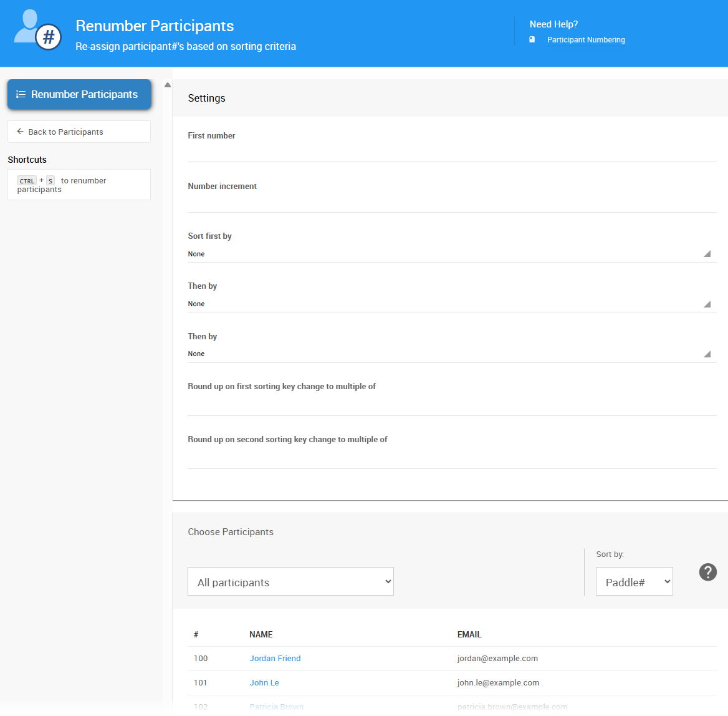Screen dimensions: 728x716
Task: Open the Sort first by dropdown
Action: pyautogui.click(x=451, y=254)
